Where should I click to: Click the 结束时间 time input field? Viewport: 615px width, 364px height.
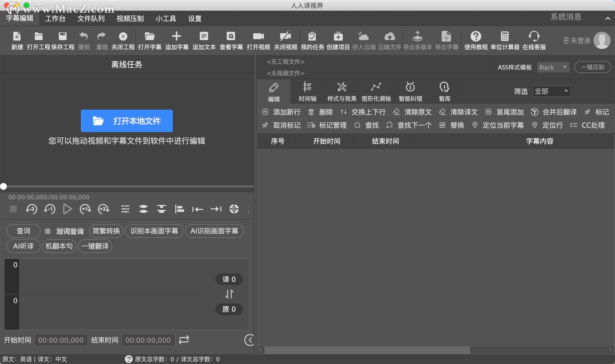click(x=148, y=340)
